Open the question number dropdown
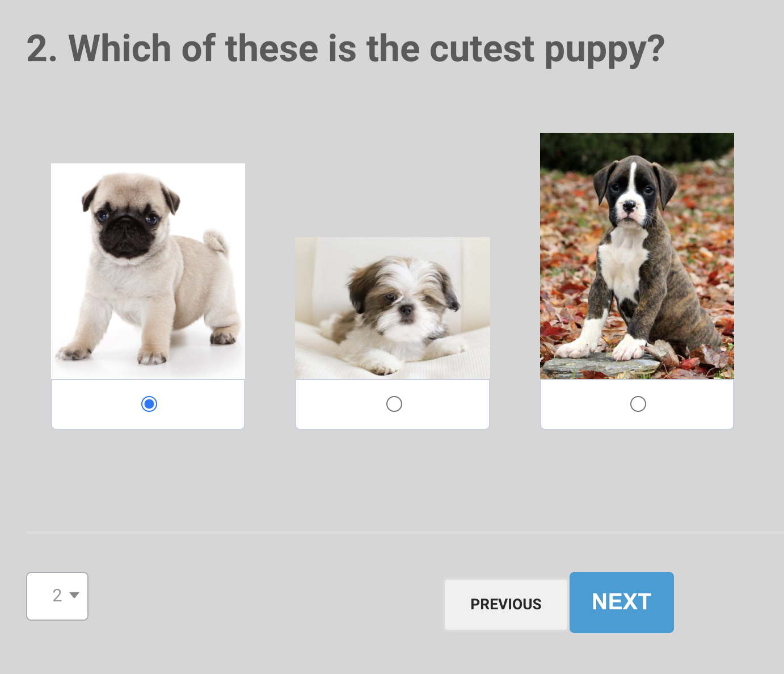Image resolution: width=784 pixels, height=674 pixels. click(x=57, y=596)
